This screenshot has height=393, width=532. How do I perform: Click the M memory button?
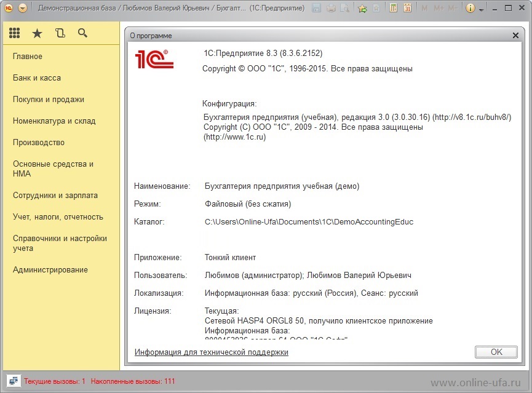coord(424,8)
